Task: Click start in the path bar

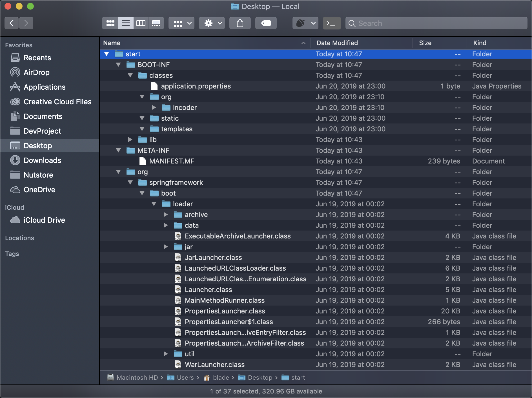Action: (293, 377)
